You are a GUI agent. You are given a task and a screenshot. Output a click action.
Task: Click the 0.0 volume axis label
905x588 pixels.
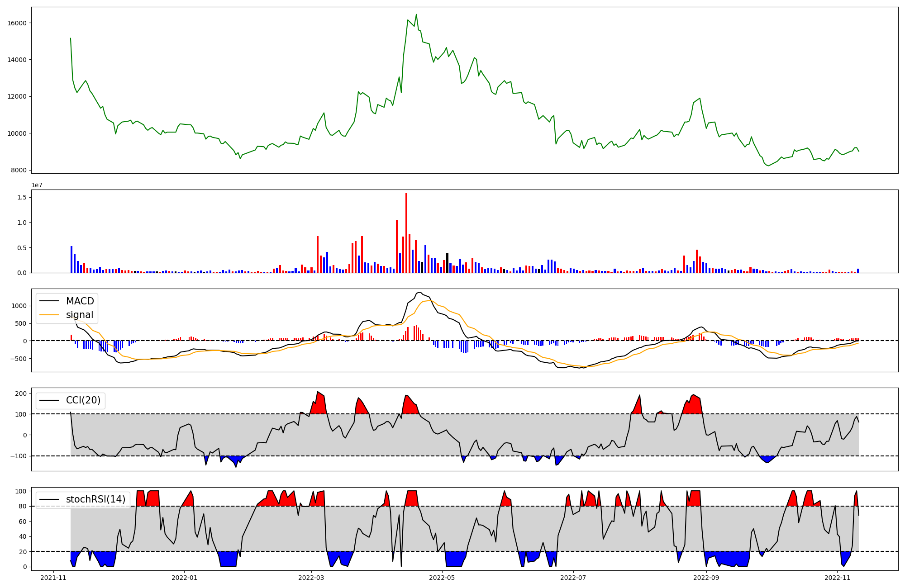21,273
